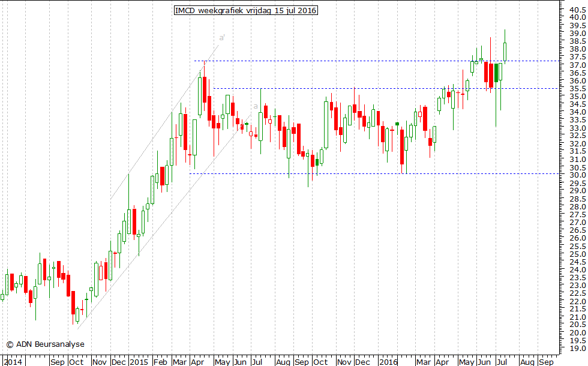Click the "28.5" price label on the right axis

577,199
